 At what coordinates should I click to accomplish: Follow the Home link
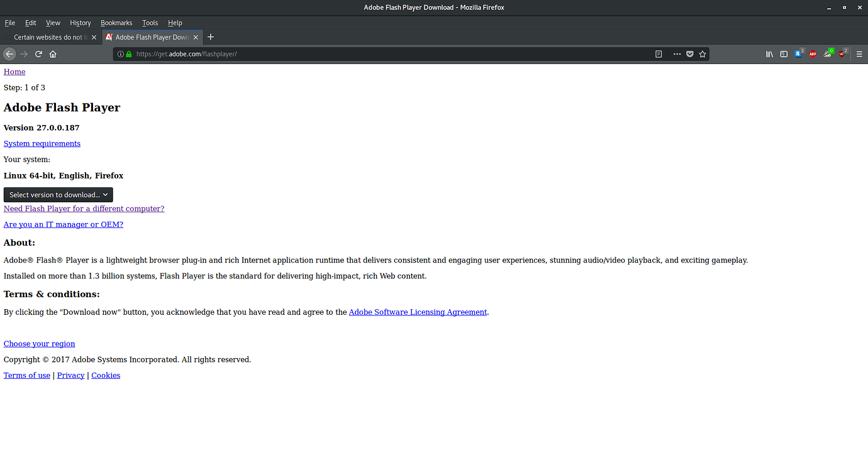click(14, 72)
